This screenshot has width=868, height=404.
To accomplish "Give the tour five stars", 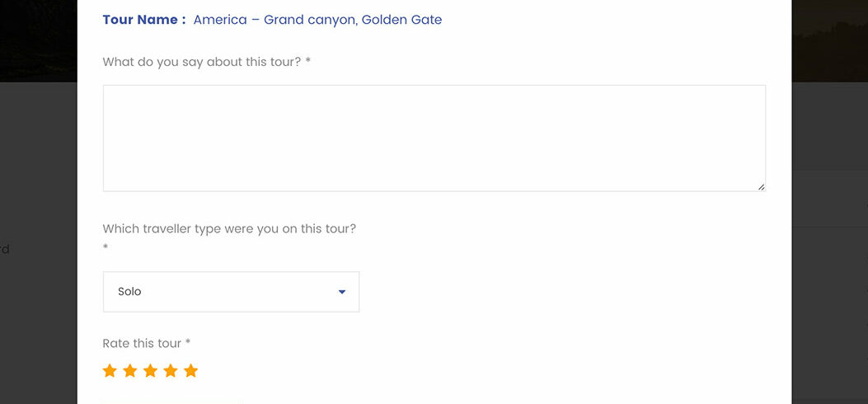I will coord(190,371).
